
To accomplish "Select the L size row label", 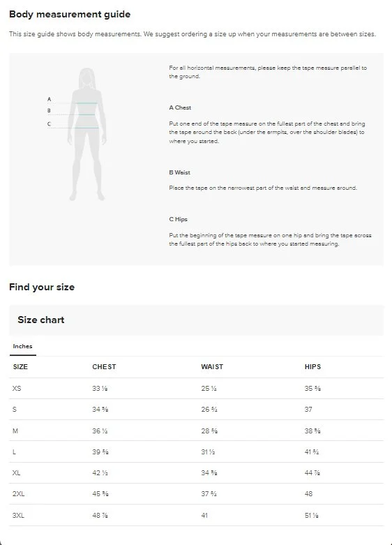I will pyautogui.click(x=14, y=452).
